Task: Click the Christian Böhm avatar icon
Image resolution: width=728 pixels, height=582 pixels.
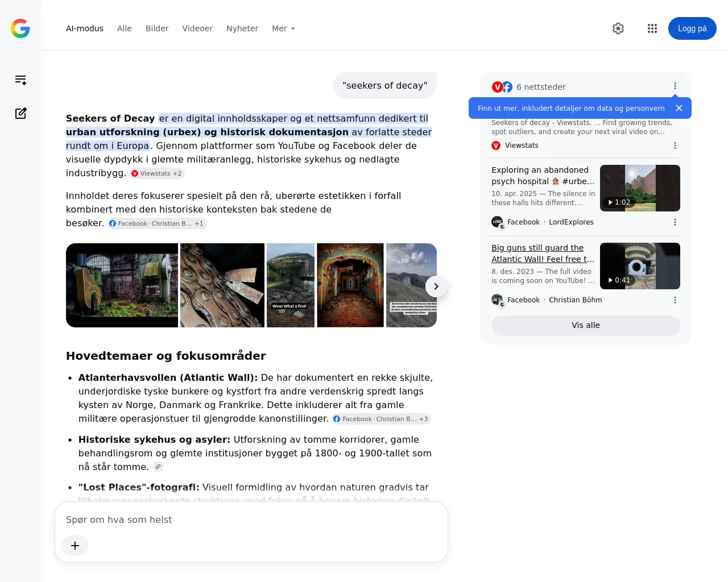Action: [x=497, y=300]
